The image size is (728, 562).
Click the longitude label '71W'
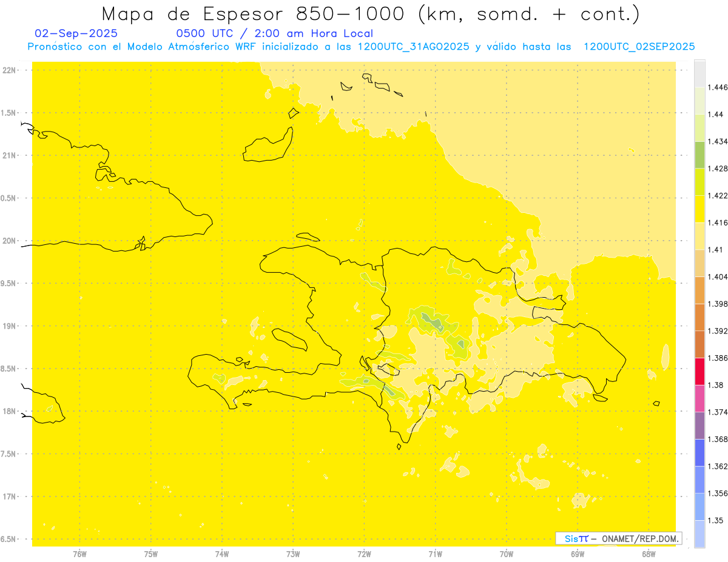(435, 554)
